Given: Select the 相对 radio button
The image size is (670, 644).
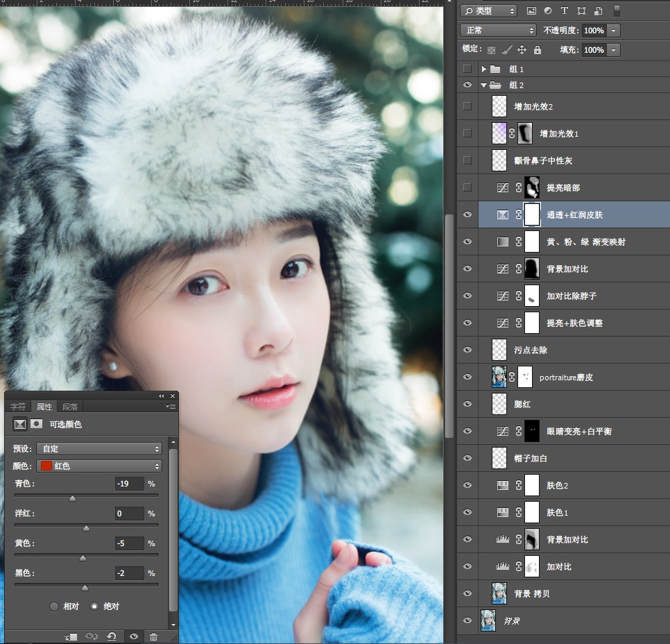Looking at the screenshot, I should 54,607.
